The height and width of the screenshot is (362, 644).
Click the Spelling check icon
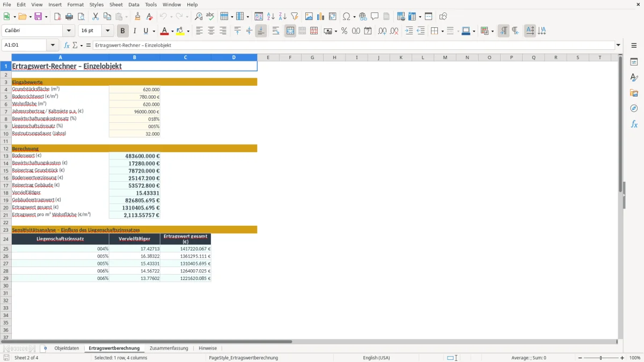click(210, 17)
